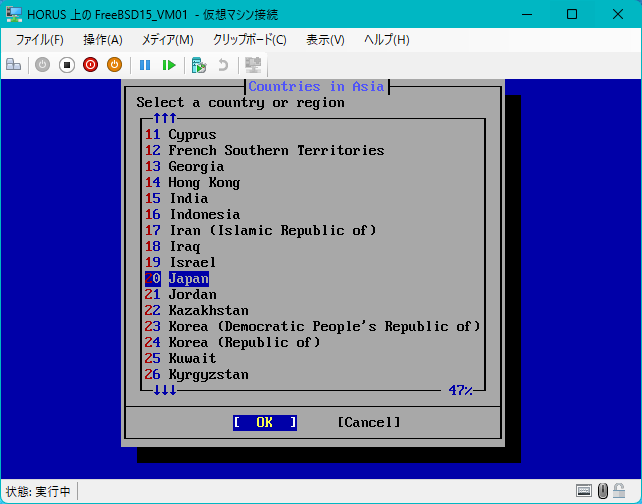The width and height of the screenshot is (642, 504).
Task: Click the Enhanced session toolbar icon
Action: point(253,65)
